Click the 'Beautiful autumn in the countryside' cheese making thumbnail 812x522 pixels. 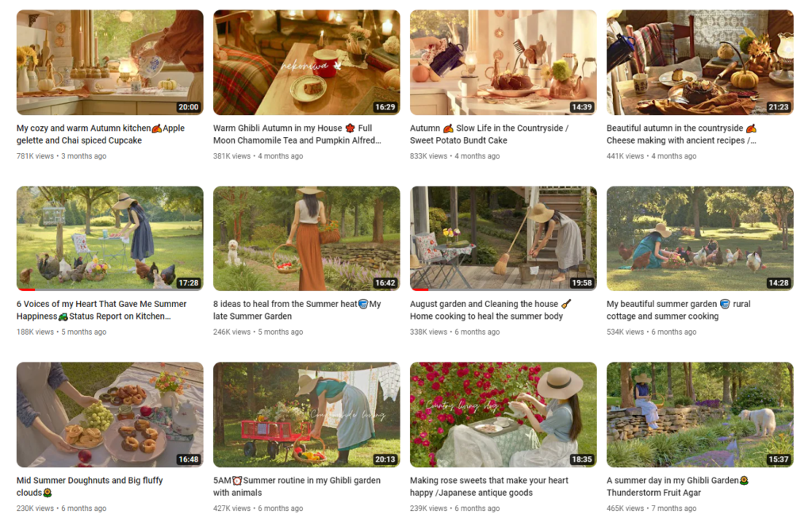[699, 61]
